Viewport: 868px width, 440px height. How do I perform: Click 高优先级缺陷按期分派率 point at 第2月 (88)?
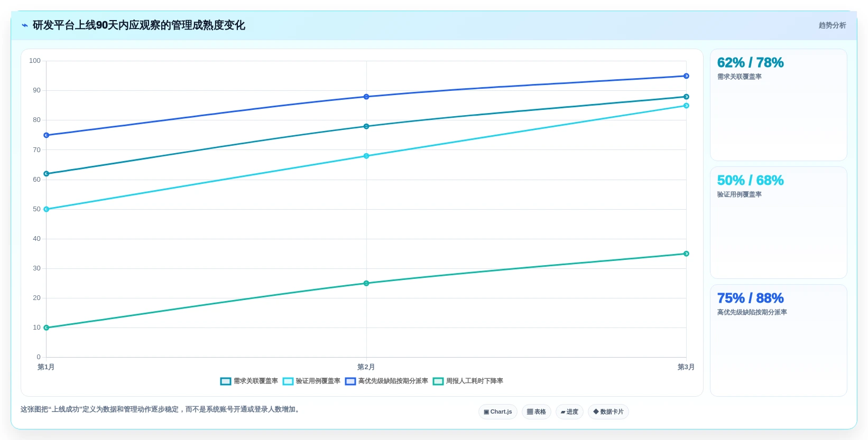coord(366,97)
